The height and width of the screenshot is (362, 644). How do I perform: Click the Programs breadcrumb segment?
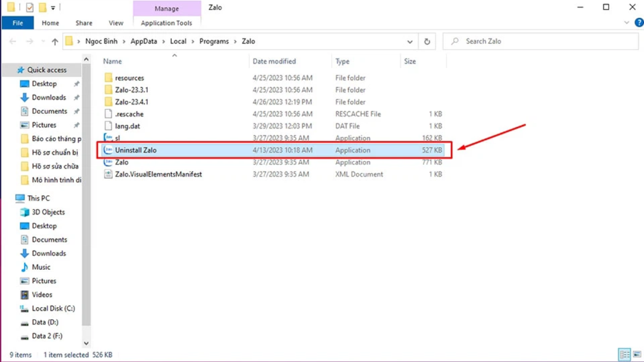214,41
